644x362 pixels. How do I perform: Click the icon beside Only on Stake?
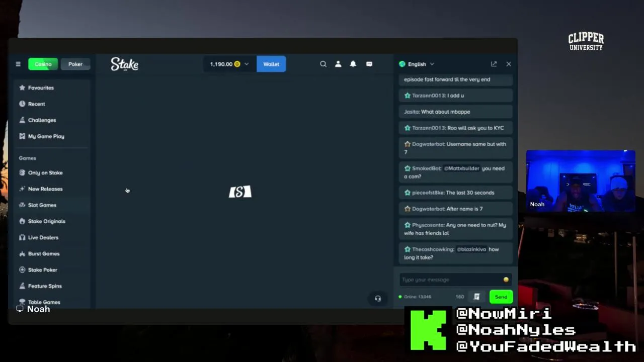(22, 172)
